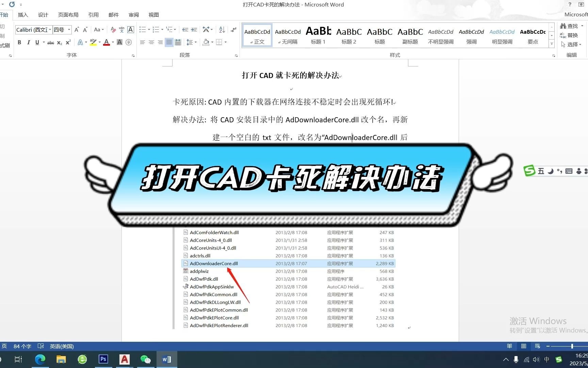This screenshot has width=588, height=368.
Task: Apply 标题 1 style
Action: point(318,35)
